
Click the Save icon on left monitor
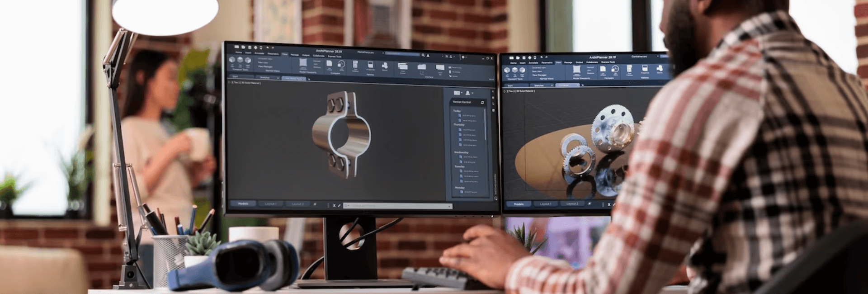[249, 47]
